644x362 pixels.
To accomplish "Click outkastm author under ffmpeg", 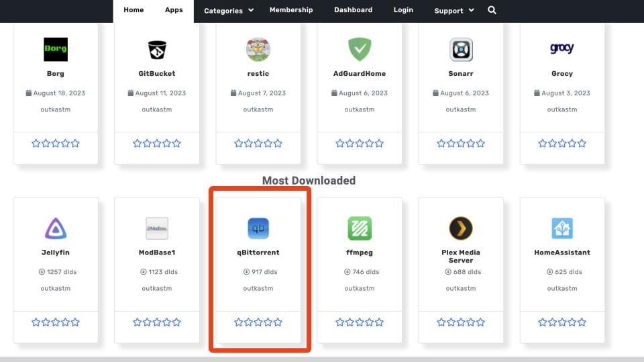I will click(360, 288).
